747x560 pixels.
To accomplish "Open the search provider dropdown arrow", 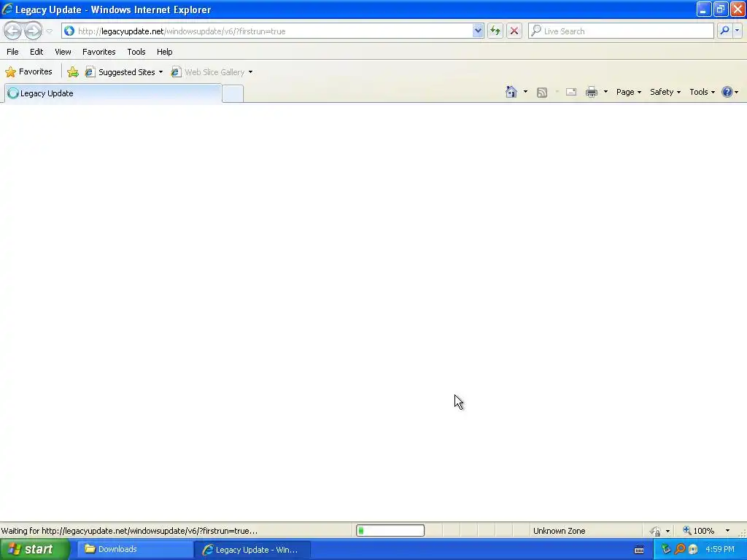I will coord(737,31).
